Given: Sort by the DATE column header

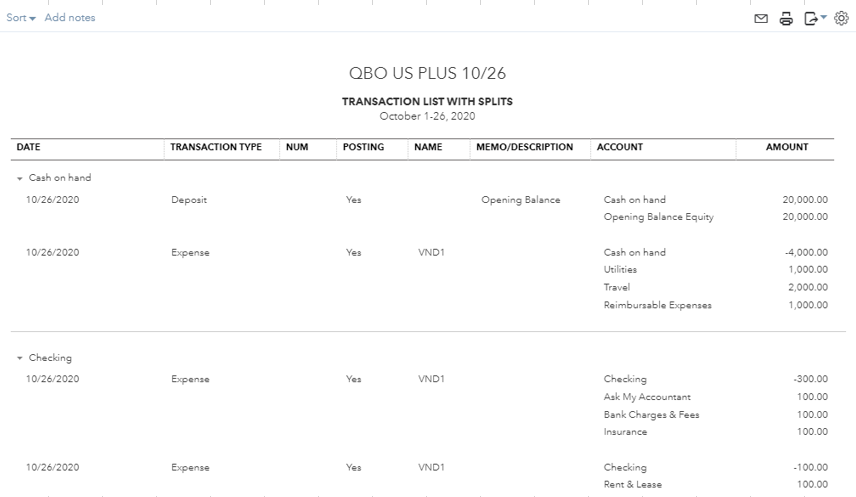Looking at the screenshot, I should pyautogui.click(x=29, y=147).
